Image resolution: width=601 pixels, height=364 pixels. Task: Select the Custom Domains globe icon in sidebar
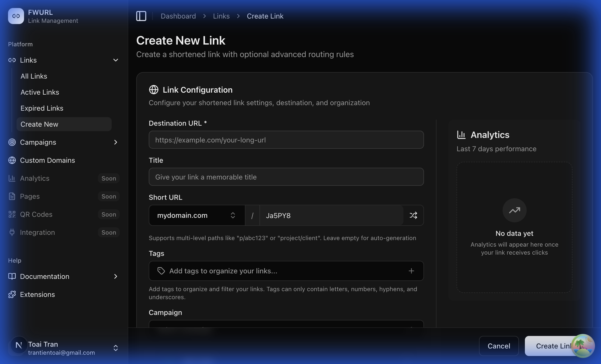[12, 160]
